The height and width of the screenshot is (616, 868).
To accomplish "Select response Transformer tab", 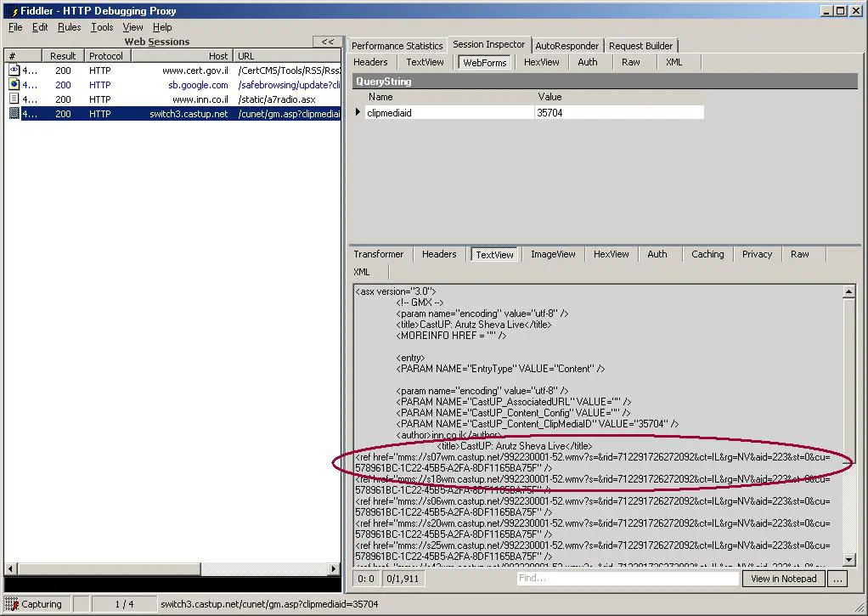I will click(379, 254).
